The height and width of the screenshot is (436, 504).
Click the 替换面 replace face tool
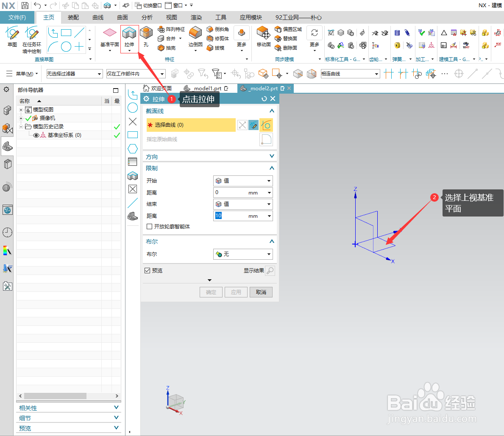point(286,39)
